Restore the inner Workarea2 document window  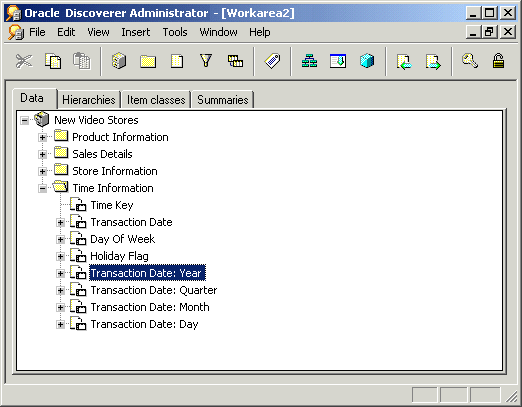489,32
